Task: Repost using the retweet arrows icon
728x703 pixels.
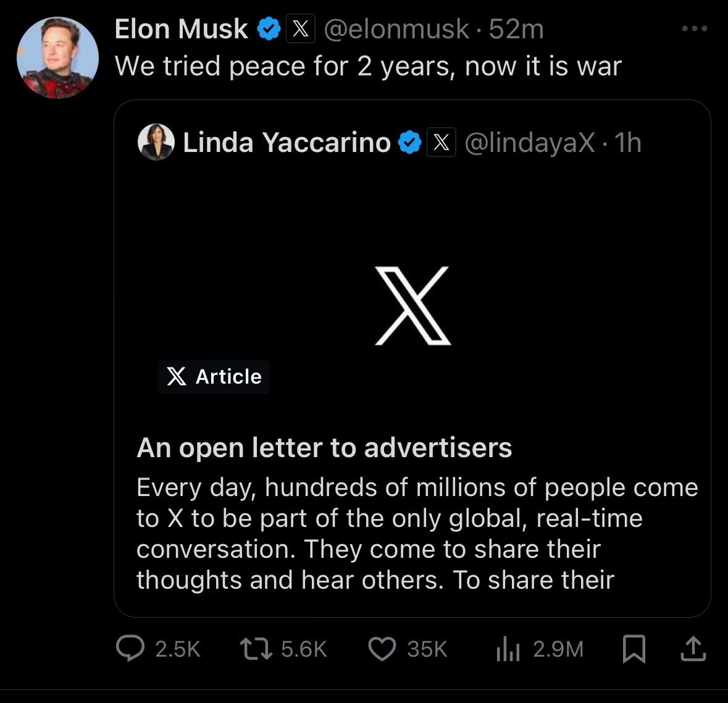Action: [x=255, y=649]
